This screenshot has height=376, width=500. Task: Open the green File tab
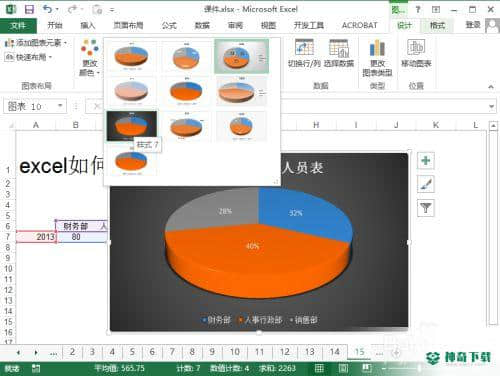[x=18, y=25]
